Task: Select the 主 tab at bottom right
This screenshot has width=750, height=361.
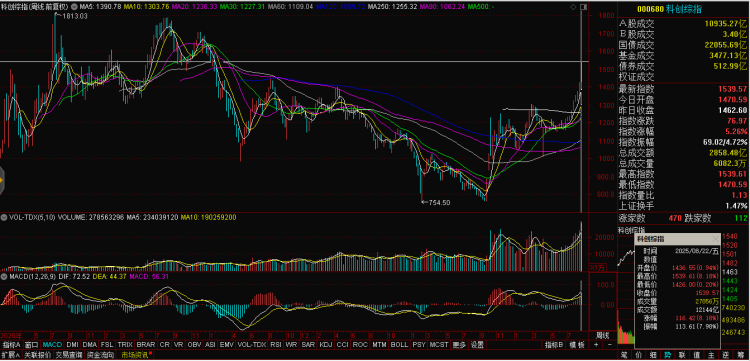Action: click(x=711, y=355)
